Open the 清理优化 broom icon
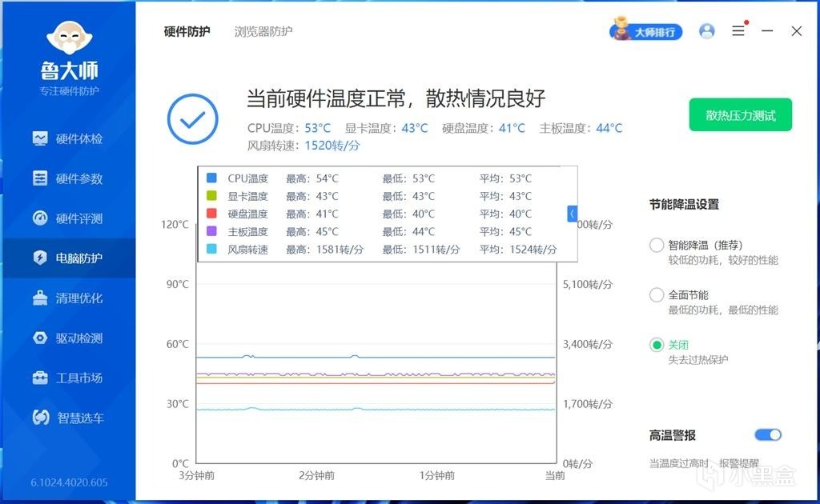 (40, 298)
